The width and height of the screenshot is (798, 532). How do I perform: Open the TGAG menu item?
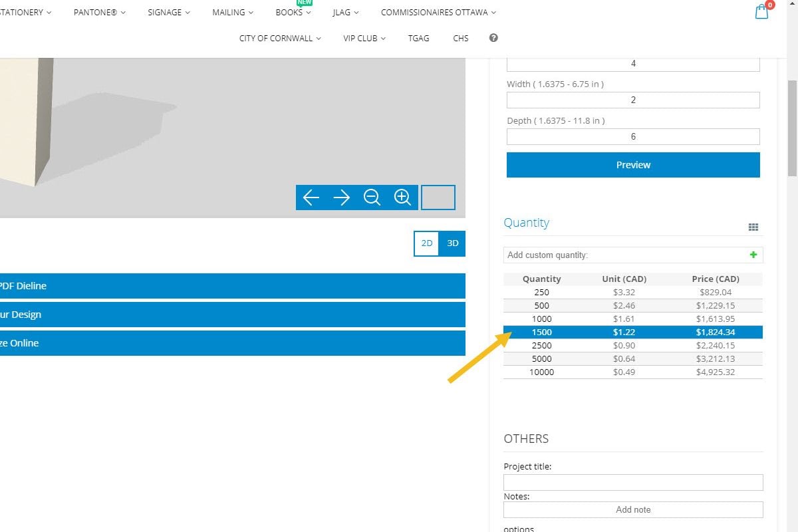coord(418,38)
